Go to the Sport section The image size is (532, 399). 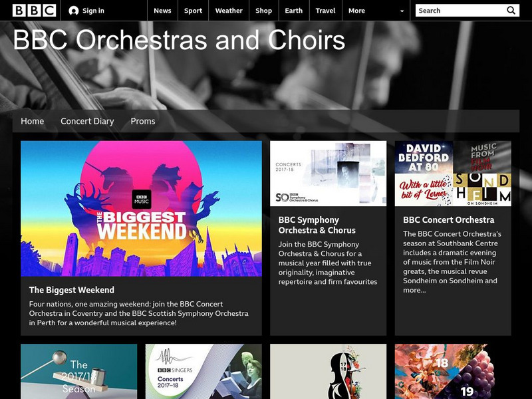coord(193,11)
